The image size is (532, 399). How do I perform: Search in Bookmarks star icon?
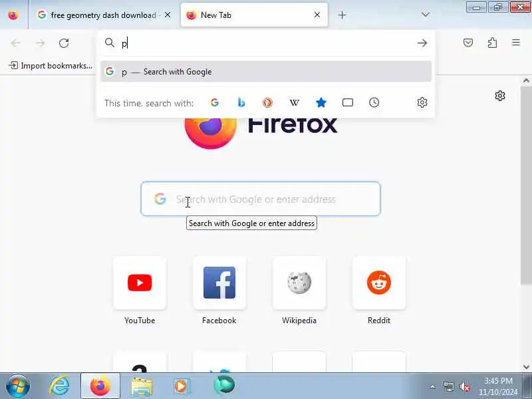321,102
